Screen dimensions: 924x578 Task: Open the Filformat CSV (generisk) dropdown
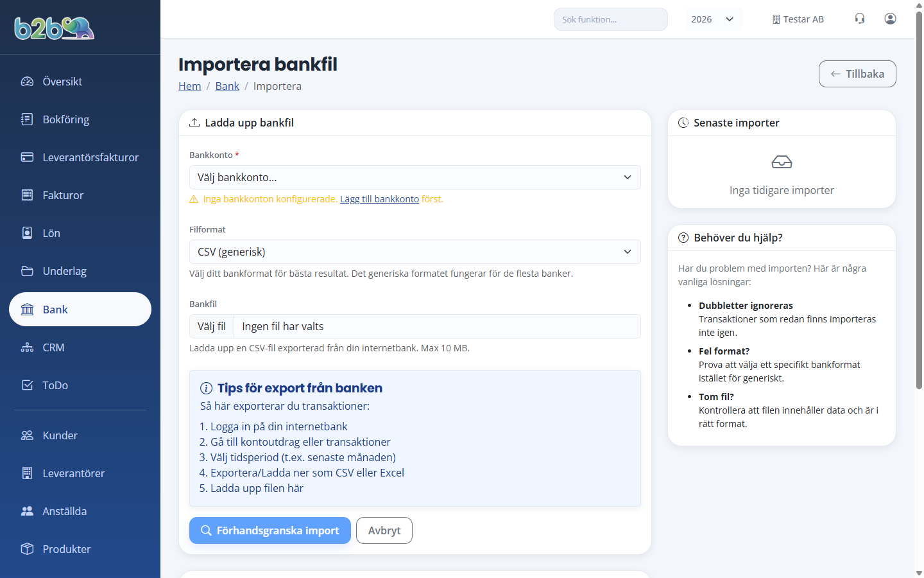click(415, 252)
